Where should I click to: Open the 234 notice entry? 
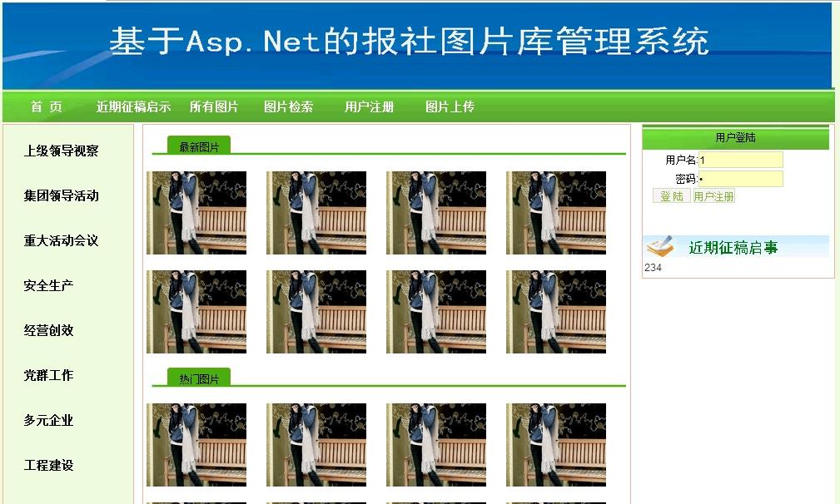click(x=653, y=268)
